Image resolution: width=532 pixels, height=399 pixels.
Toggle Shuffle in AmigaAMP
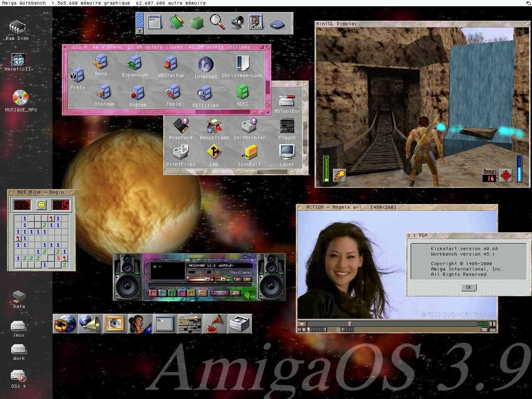220,293
